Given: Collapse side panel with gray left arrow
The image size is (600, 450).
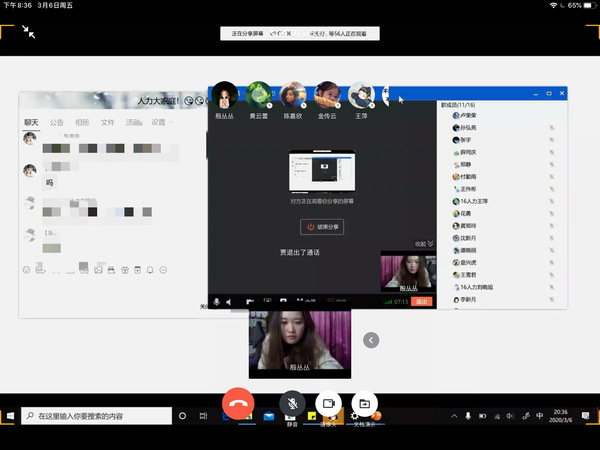Looking at the screenshot, I should 371,340.
